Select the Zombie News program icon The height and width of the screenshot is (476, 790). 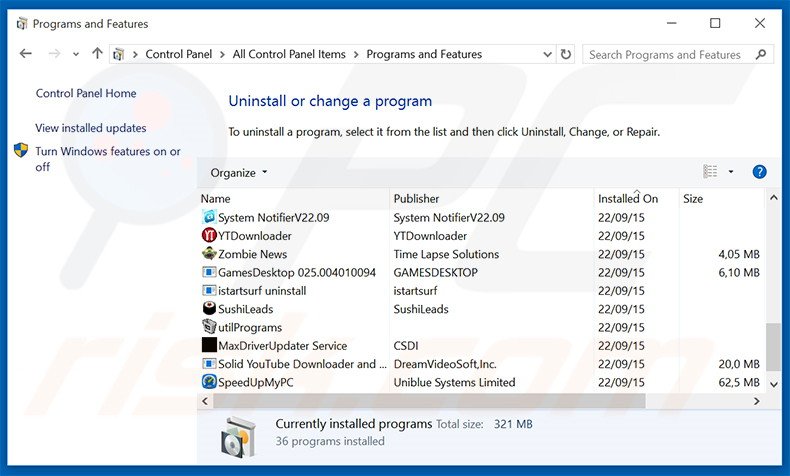[209, 253]
